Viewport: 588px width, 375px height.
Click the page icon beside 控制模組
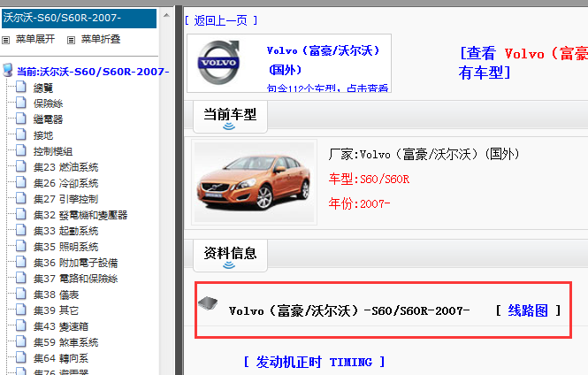tap(21, 150)
